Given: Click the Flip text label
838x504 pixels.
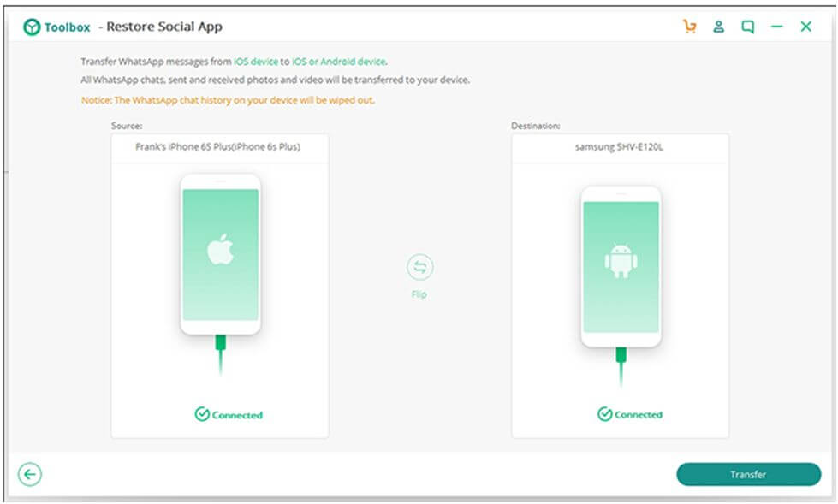Looking at the screenshot, I should (x=419, y=294).
